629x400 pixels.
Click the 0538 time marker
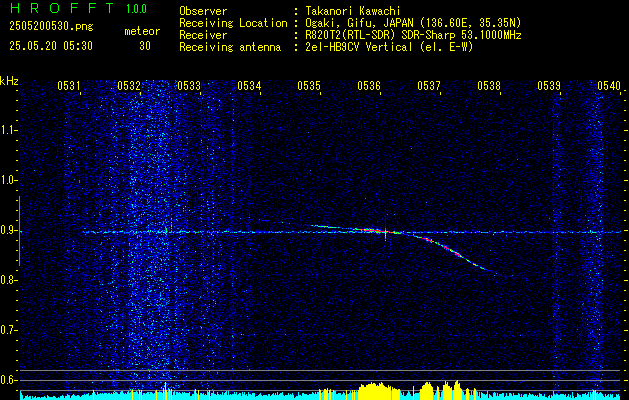(489, 85)
